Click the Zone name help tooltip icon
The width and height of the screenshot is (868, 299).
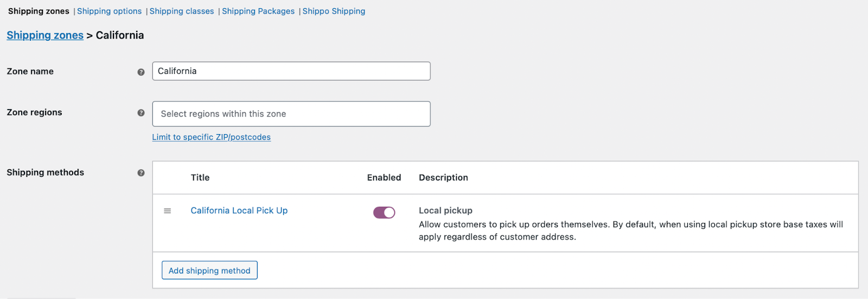[x=141, y=72]
